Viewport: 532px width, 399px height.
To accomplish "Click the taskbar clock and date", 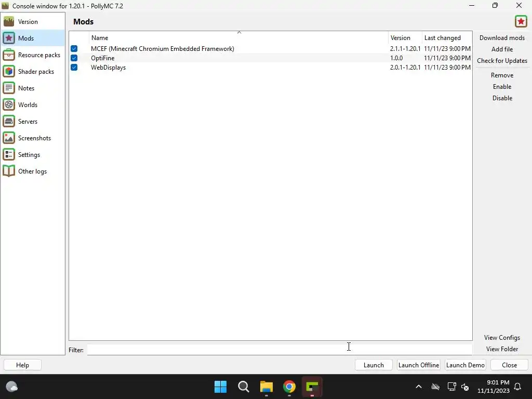I will click(x=494, y=387).
